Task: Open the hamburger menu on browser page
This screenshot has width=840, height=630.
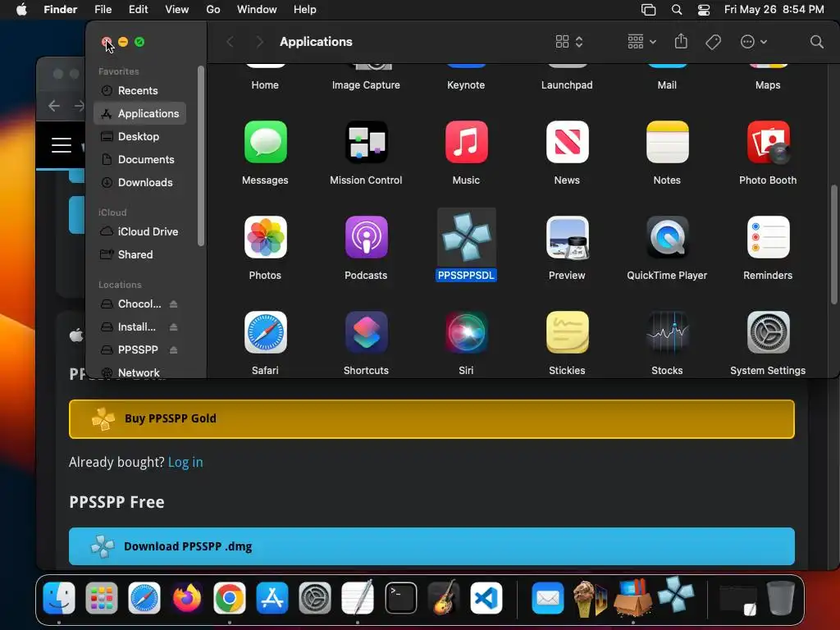Action: coord(61,145)
